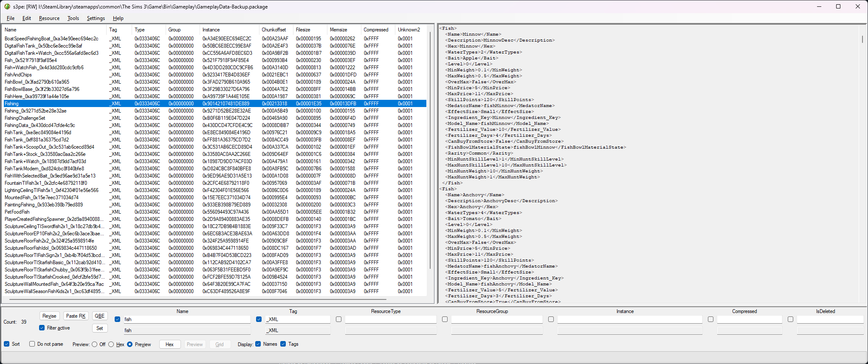
Task: Select the Preview radio button
Action: [130, 344]
